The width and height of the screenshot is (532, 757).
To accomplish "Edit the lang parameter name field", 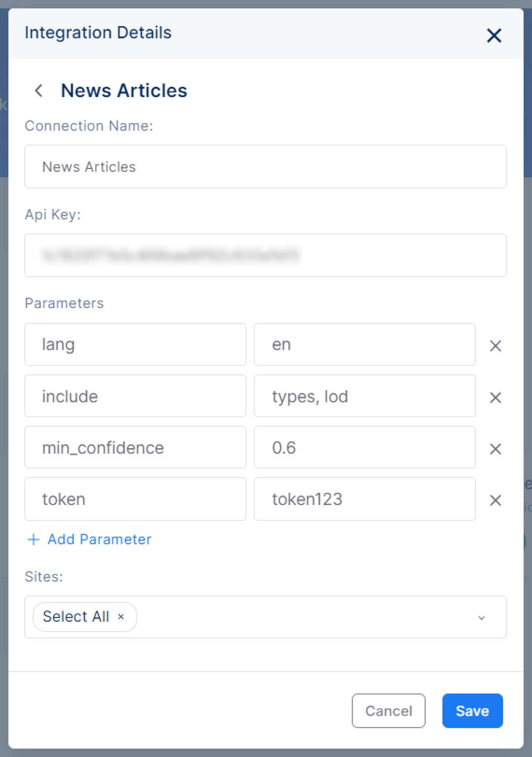I will (135, 344).
